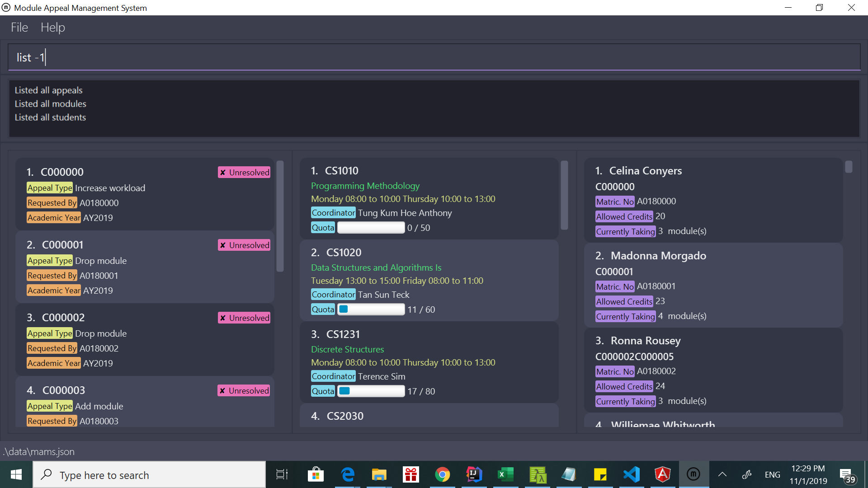Image resolution: width=868 pixels, height=488 pixels.
Task: Open Task View on taskbar
Action: 282,474
